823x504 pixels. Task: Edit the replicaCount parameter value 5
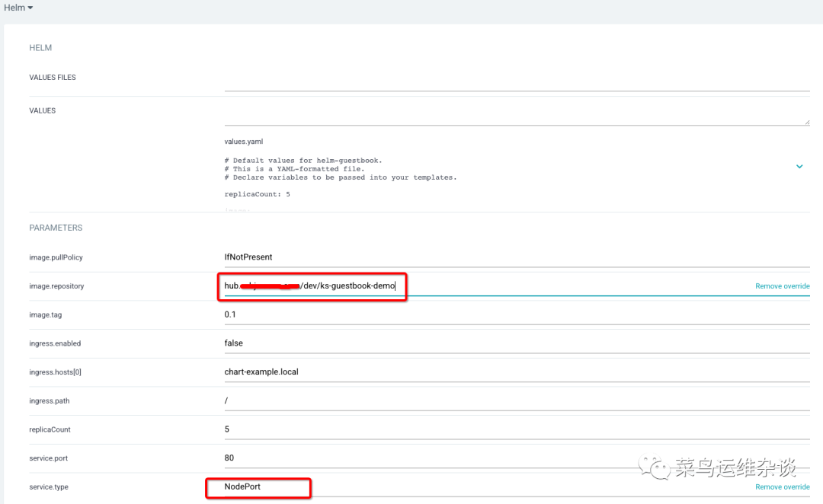[x=517, y=429]
